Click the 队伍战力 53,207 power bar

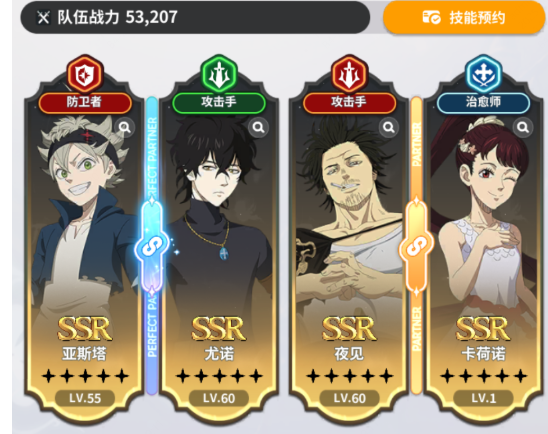point(195,17)
